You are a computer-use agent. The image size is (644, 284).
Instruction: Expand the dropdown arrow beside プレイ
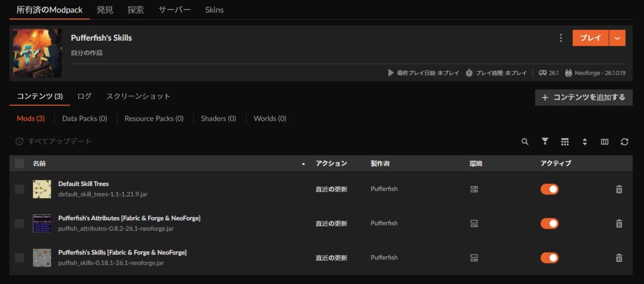pos(617,38)
